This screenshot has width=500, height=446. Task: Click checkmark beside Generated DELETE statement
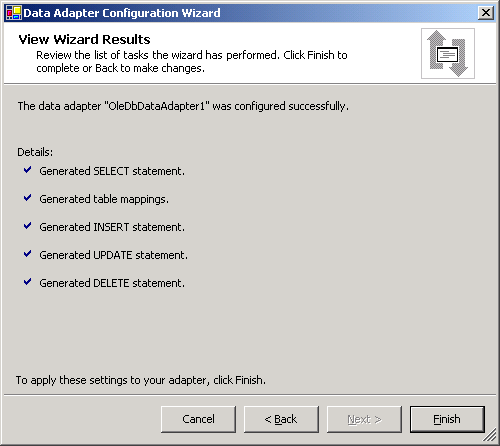[27, 282]
